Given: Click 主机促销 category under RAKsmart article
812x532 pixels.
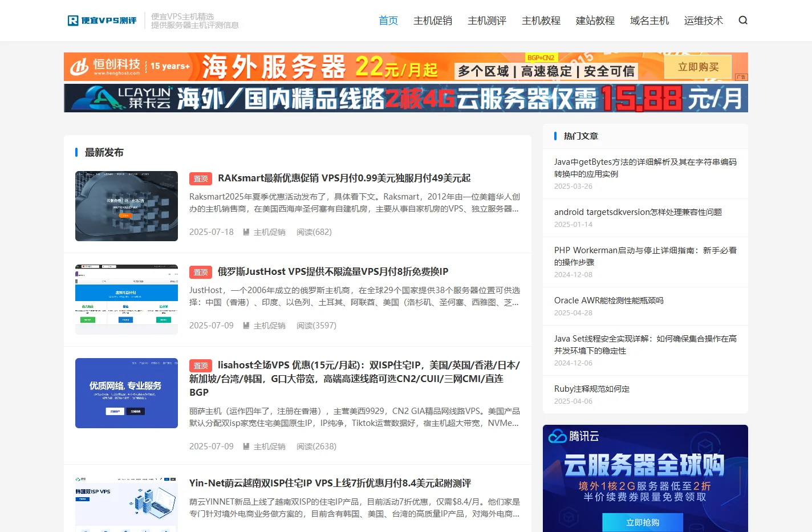Looking at the screenshot, I should click(269, 232).
